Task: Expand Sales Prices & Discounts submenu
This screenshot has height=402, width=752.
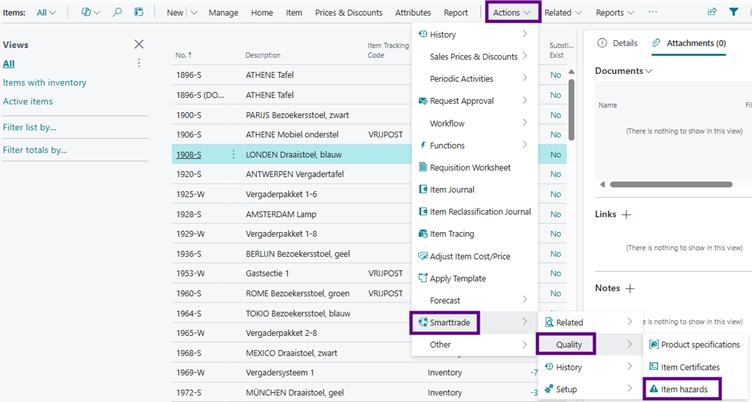Action: 474,57
